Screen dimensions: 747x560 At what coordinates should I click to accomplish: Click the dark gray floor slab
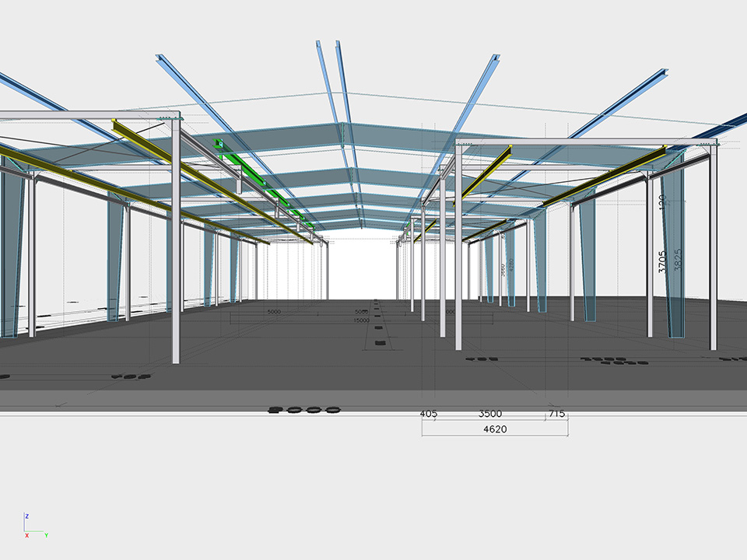pyautogui.click(x=311, y=358)
